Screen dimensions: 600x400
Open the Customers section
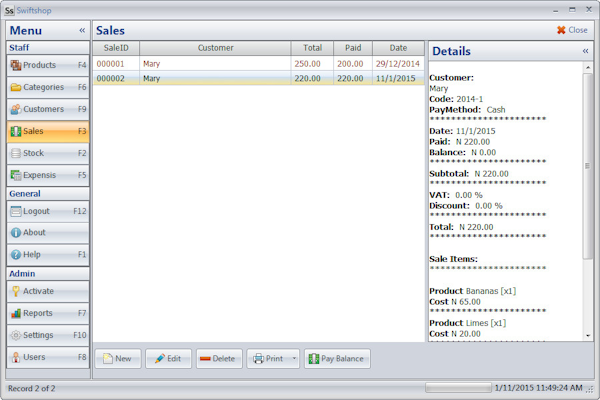pyautogui.click(x=48, y=109)
